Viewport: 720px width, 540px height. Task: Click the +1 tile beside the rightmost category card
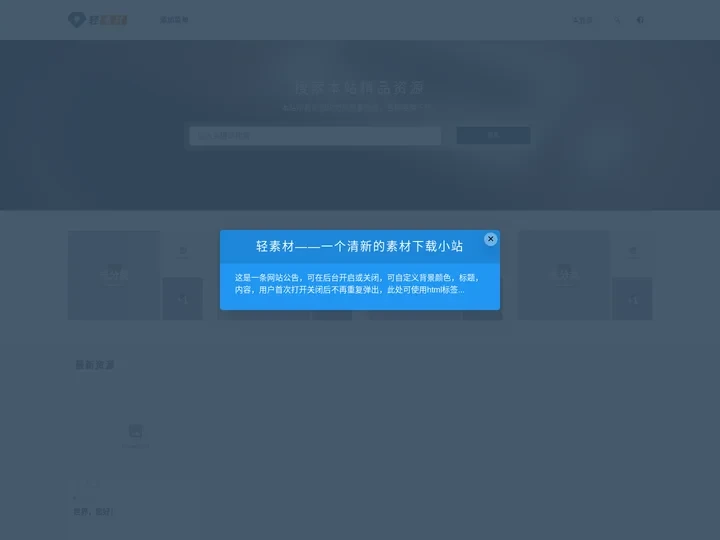(632, 299)
